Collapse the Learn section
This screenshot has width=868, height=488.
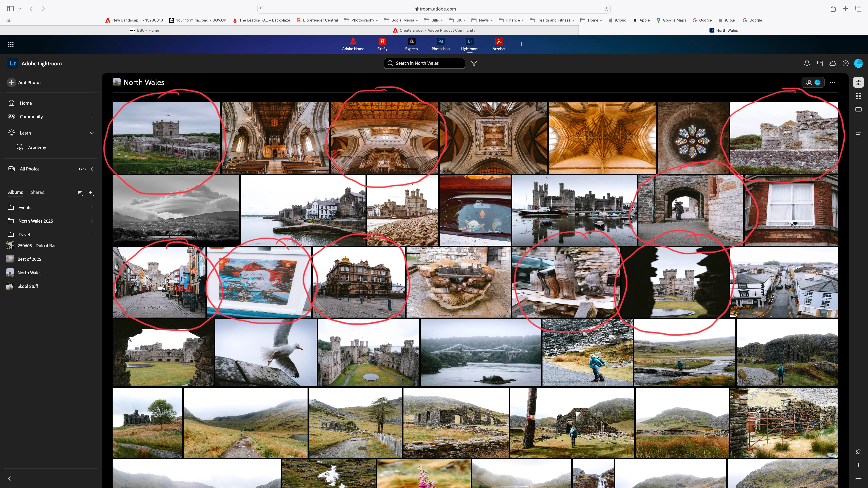92,133
